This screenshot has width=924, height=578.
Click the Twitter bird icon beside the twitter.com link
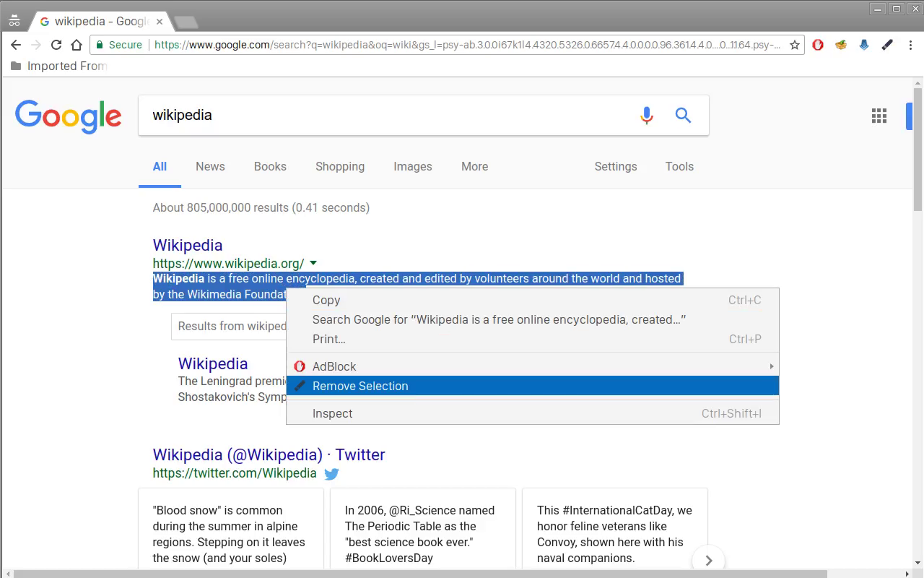point(331,474)
